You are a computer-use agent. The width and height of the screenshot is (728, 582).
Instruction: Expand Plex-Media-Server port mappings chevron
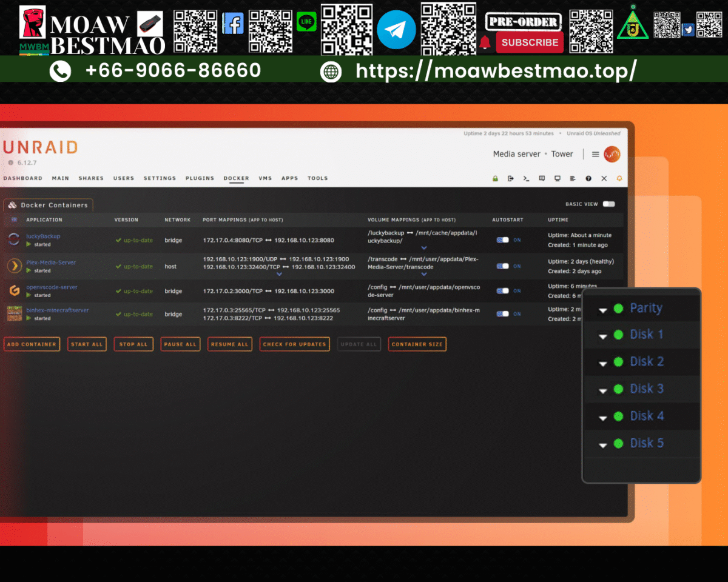pyautogui.click(x=279, y=274)
